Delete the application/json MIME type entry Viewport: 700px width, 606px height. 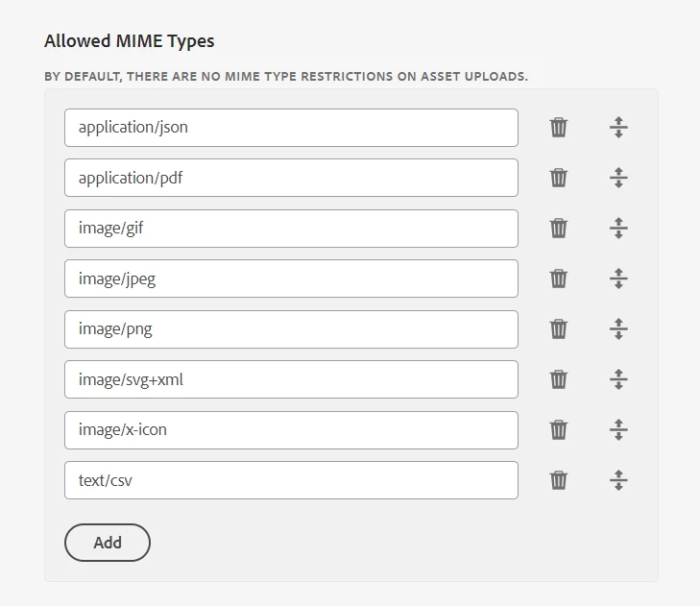point(558,128)
